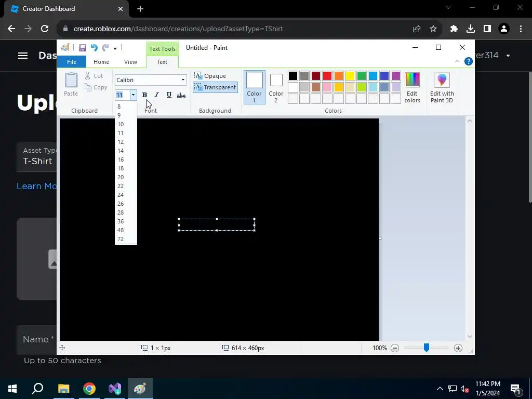Viewport: 532px width, 399px height.
Task: Open the Calibri font family dropdown
Action: coord(183,80)
